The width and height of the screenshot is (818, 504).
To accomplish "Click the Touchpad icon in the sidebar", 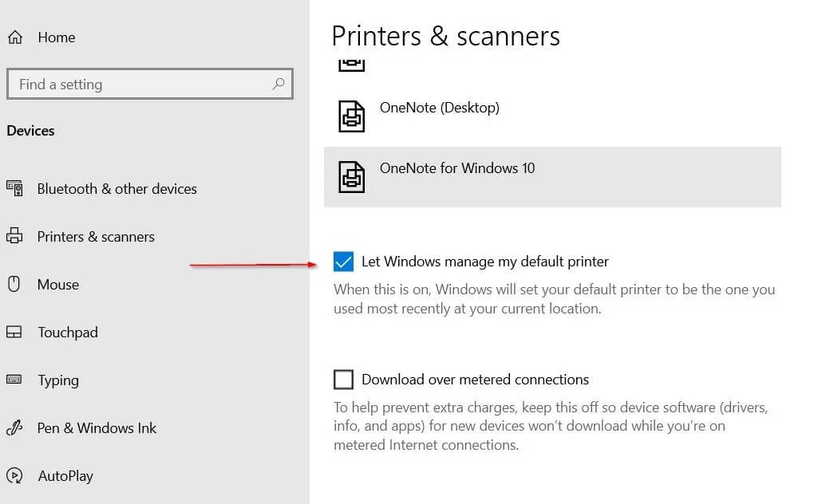I will pyautogui.click(x=14, y=333).
